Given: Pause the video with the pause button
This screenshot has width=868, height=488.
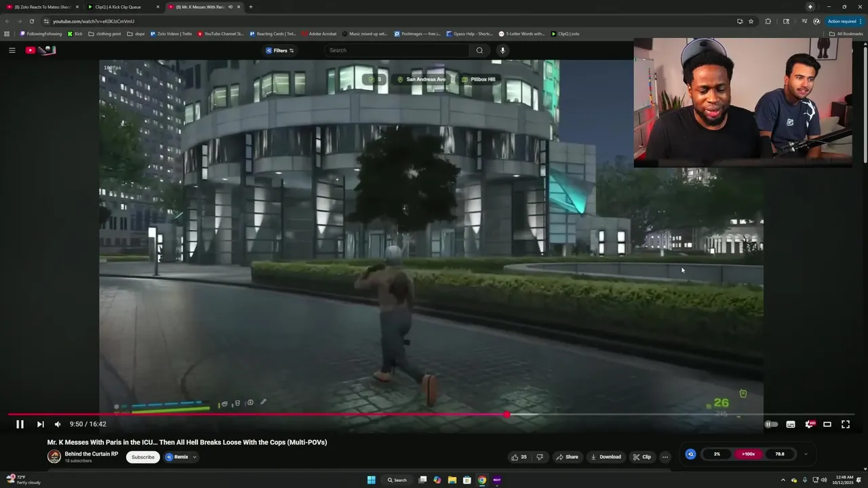Looking at the screenshot, I should (x=20, y=424).
